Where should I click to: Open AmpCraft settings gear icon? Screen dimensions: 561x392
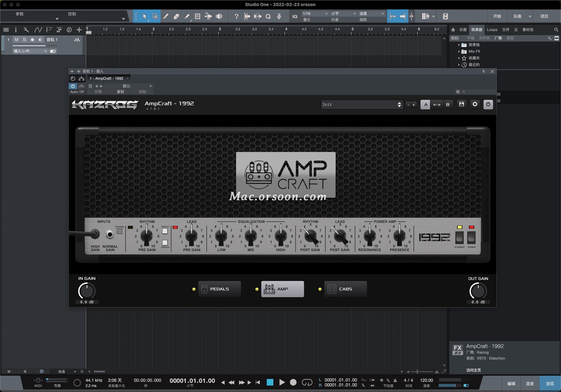click(x=475, y=104)
